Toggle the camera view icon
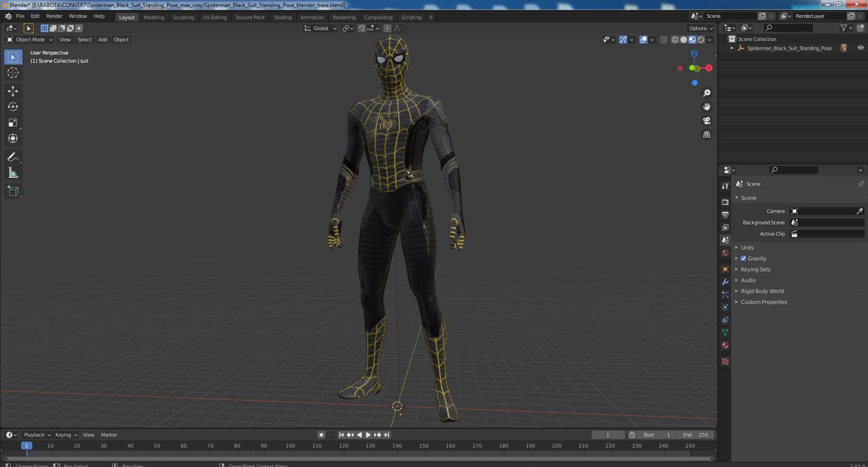The image size is (868, 467). click(x=707, y=121)
